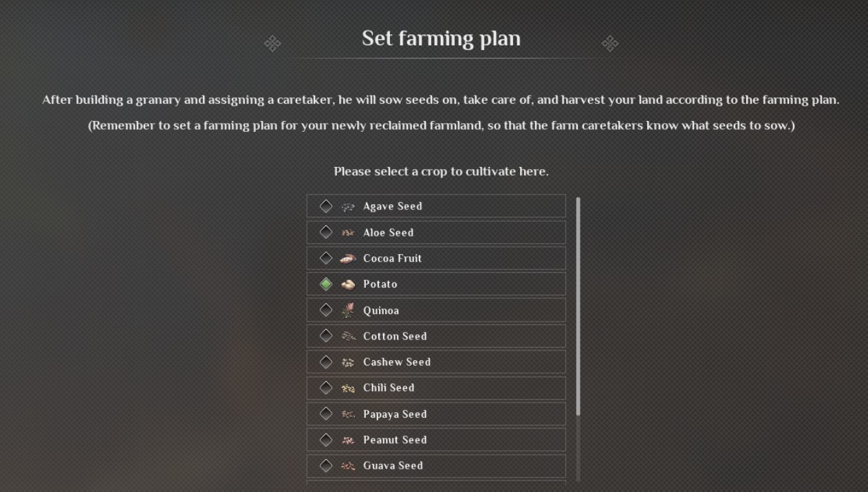This screenshot has width=868, height=492.
Task: Click the Cotton Seed crop icon
Action: (348, 336)
